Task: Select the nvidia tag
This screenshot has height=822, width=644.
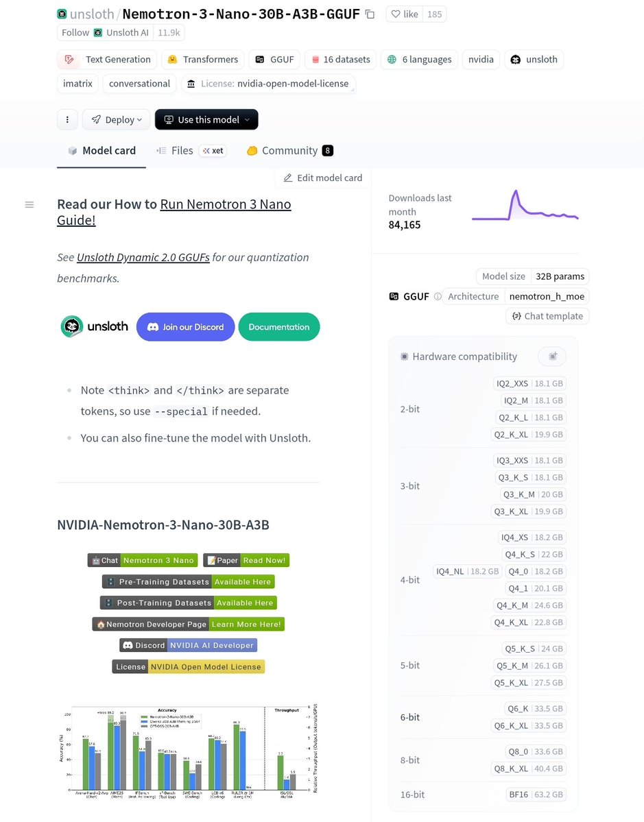Action: tap(481, 59)
